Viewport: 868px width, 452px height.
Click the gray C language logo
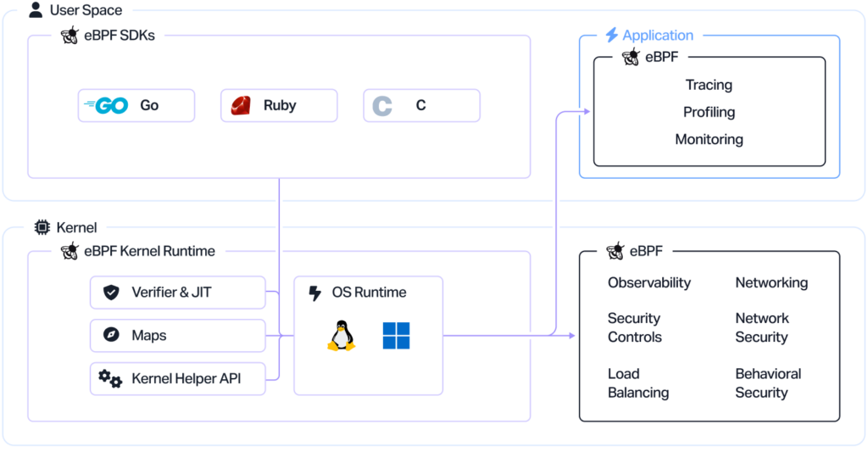(382, 105)
